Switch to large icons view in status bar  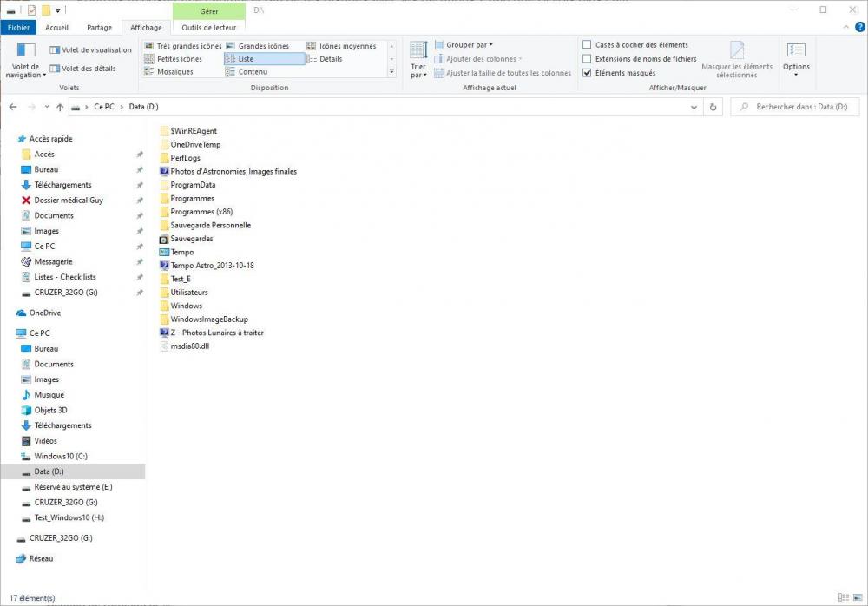pyautogui.click(x=858, y=597)
